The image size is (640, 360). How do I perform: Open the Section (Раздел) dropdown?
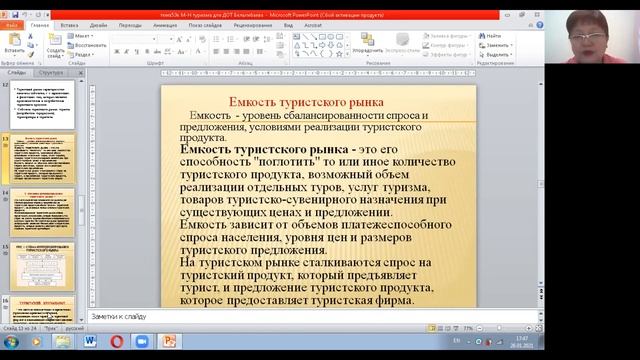click(80, 54)
